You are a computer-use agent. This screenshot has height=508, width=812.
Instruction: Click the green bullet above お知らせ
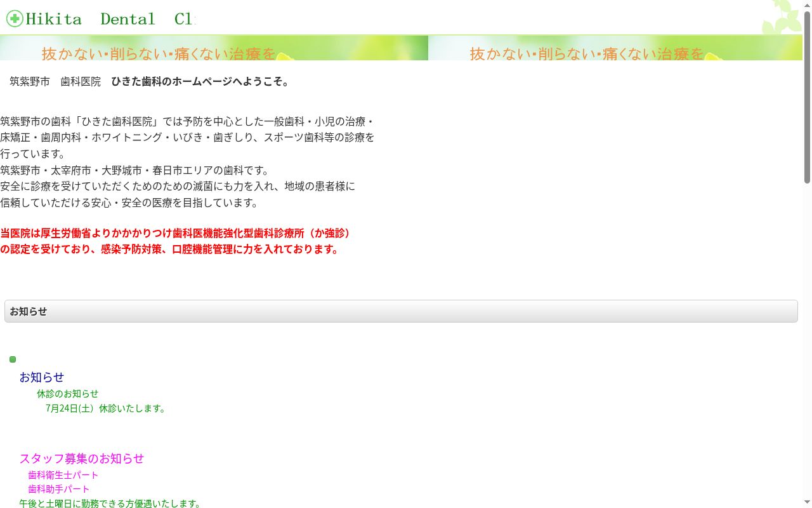point(13,359)
